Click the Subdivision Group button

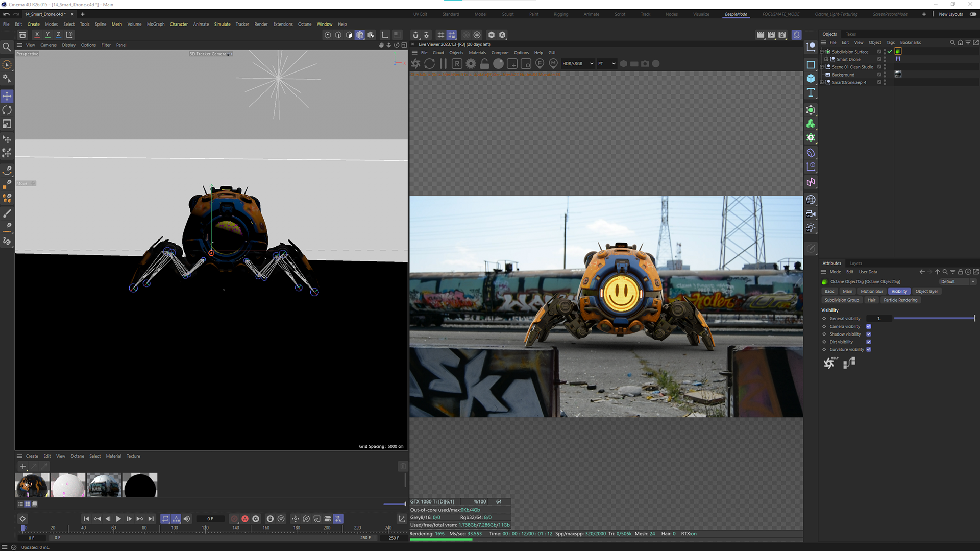842,300
